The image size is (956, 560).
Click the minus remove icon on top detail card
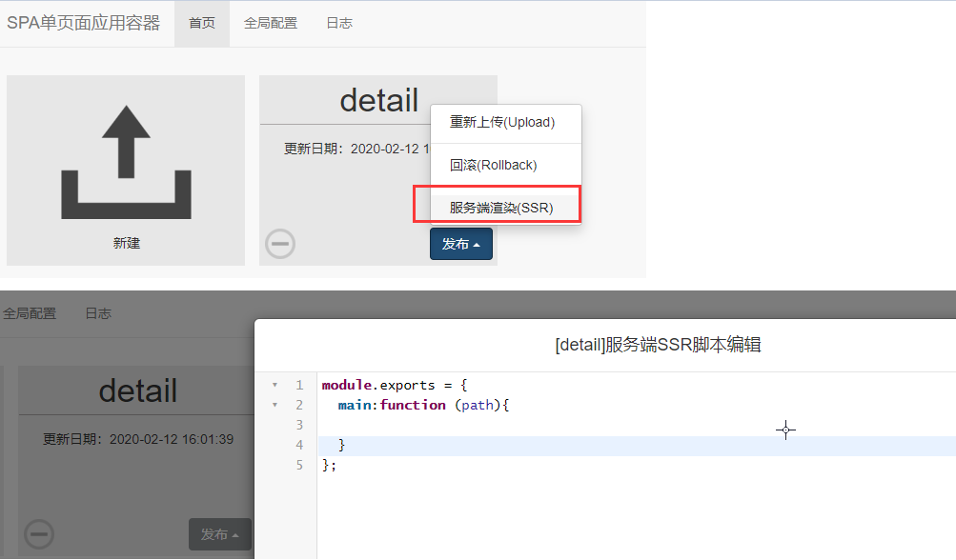[x=280, y=244]
